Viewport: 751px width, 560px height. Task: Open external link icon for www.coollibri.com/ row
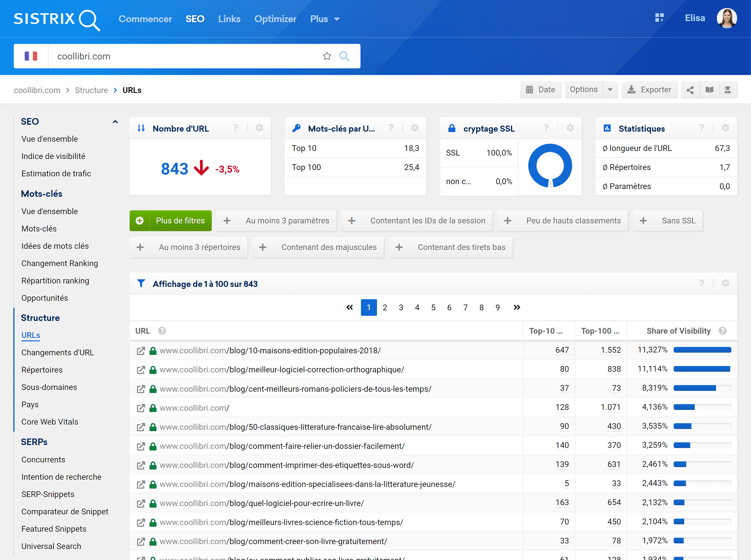point(141,408)
